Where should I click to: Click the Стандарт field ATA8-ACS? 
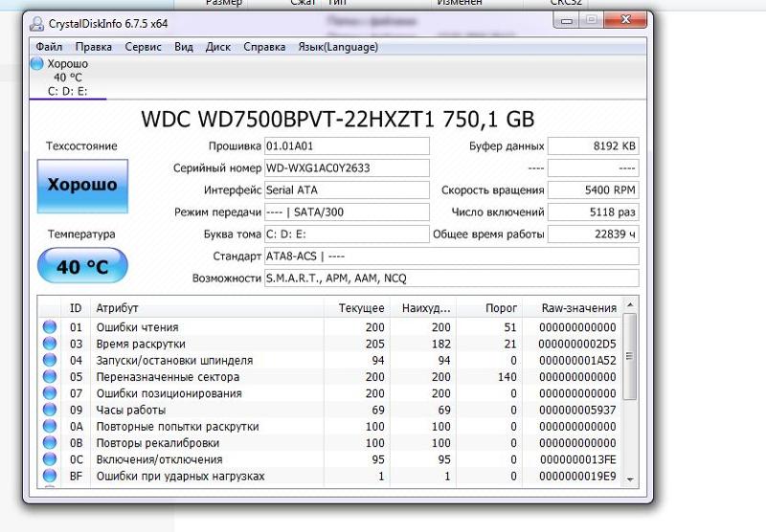[x=451, y=255]
